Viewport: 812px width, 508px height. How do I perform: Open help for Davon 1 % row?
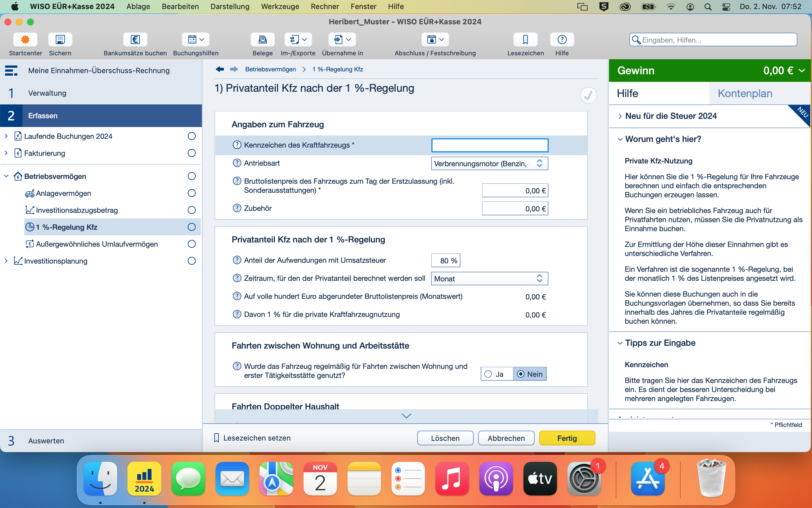click(237, 314)
